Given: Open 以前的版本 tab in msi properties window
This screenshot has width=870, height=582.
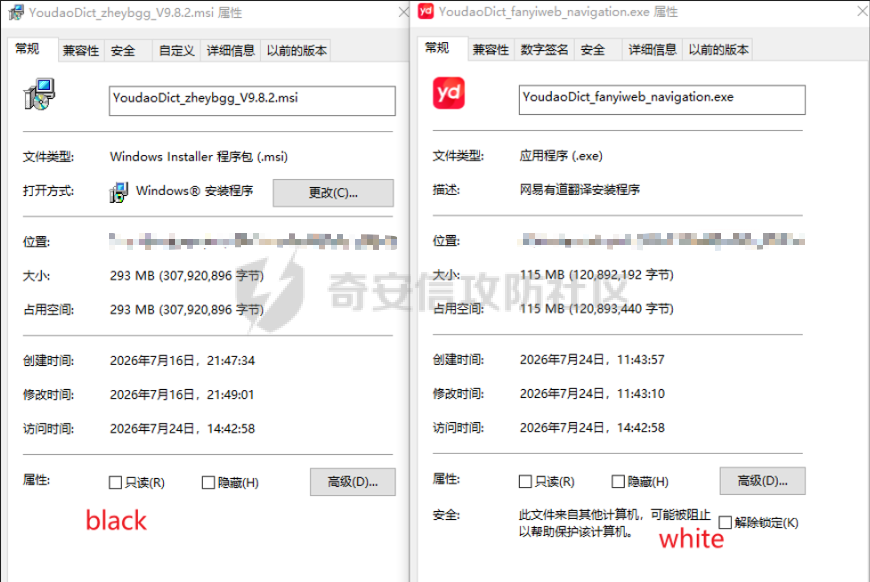Looking at the screenshot, I should (296, 50).
